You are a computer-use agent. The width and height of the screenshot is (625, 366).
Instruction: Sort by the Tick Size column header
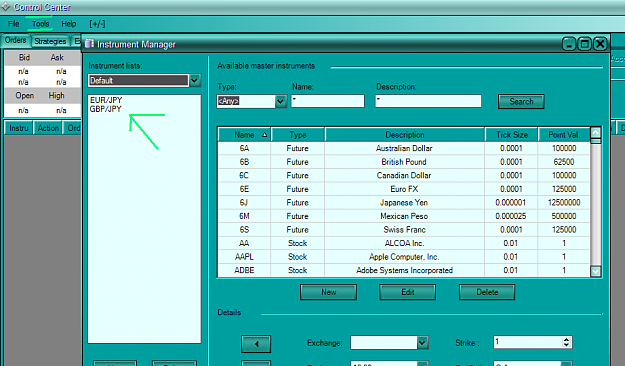pyautogui.click(x=511, y=135)
